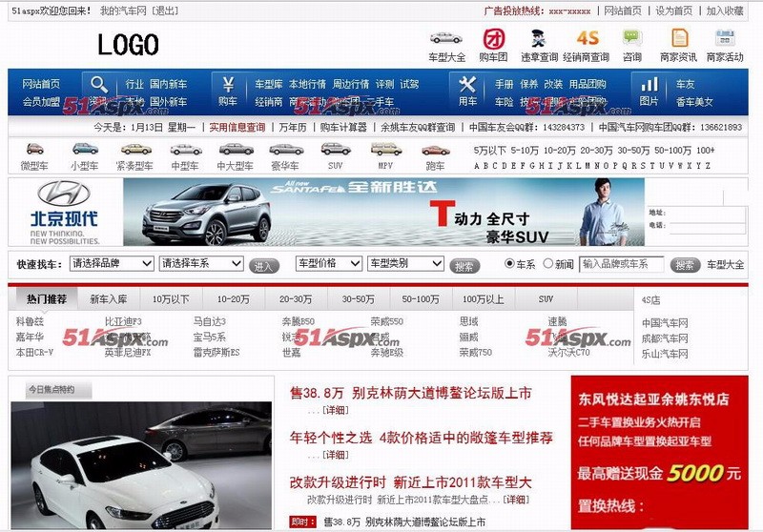Screen dimensions: 763x532
Task: Select the 中大型车 car type icon
Action: [236, 149]
